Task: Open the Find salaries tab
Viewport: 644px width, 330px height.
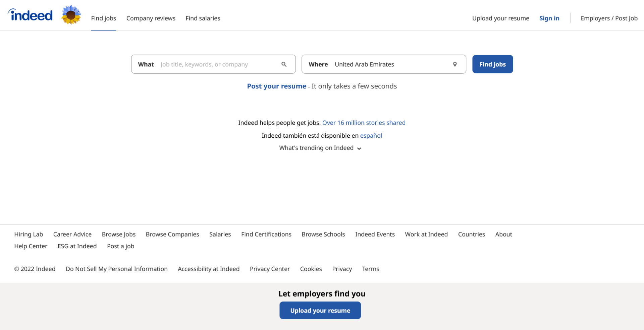Action: click(203, 18)
